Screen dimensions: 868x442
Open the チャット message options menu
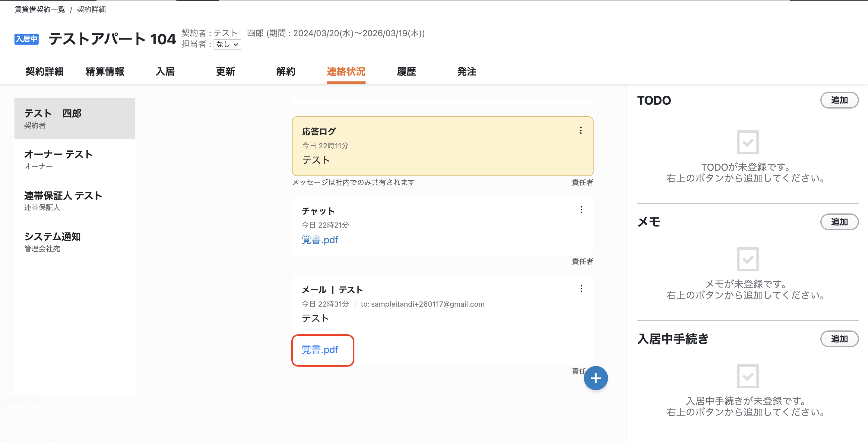(581, 210)
